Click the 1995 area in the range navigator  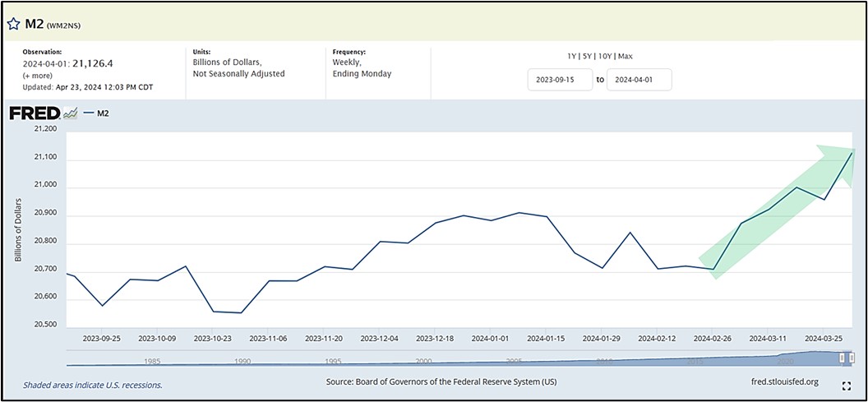334,360
